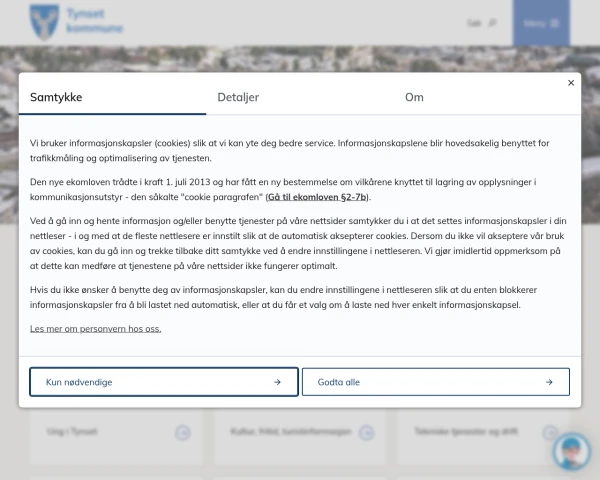600x480 pixels.
Task: Close the cookie consent dialog
Action: click(x=571, y=83)
